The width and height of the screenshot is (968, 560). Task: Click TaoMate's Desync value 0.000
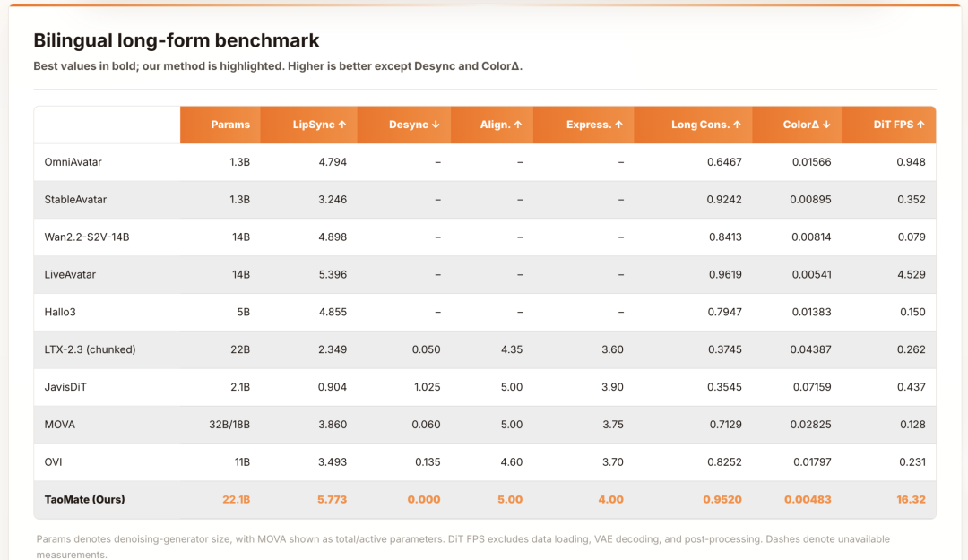click(423, 499)
